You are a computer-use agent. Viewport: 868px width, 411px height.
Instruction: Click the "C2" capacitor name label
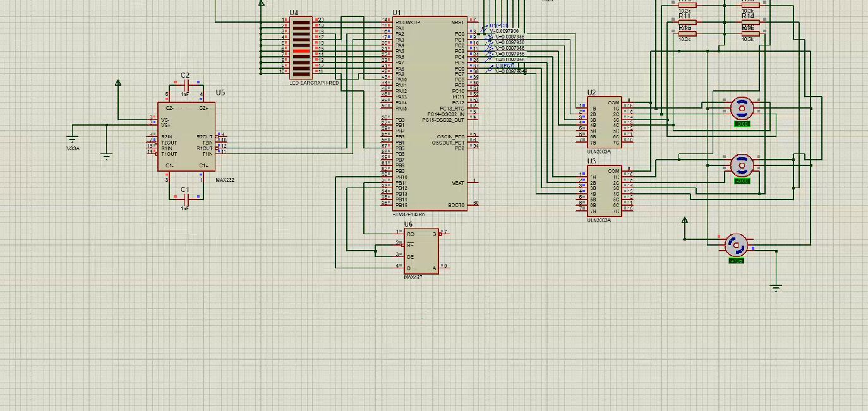[185, 75]
